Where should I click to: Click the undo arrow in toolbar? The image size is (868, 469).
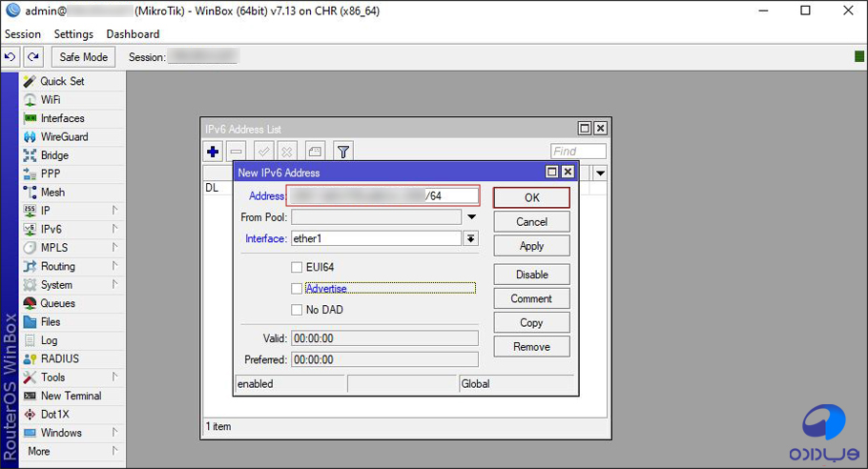(x=10, y=57)
